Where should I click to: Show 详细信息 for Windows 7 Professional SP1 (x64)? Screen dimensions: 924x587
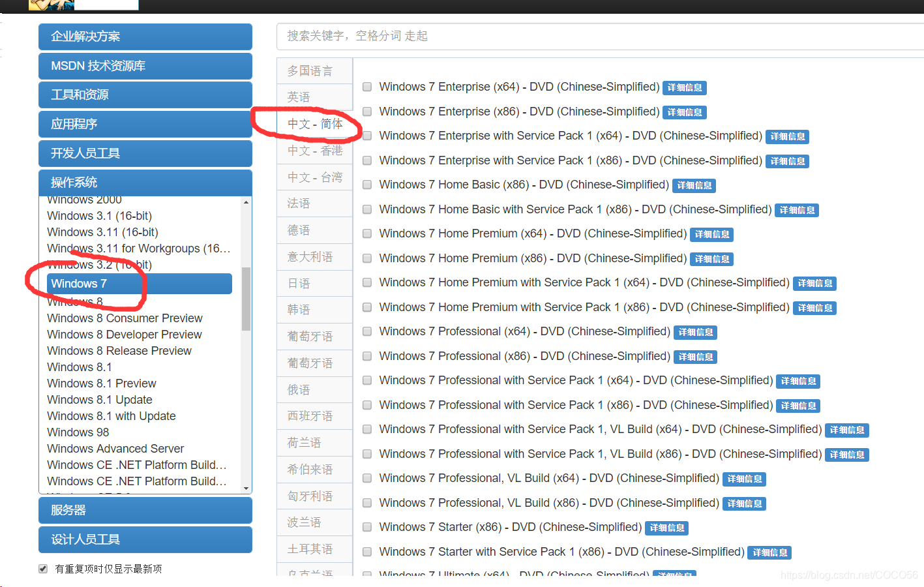[x=798, y=381]
